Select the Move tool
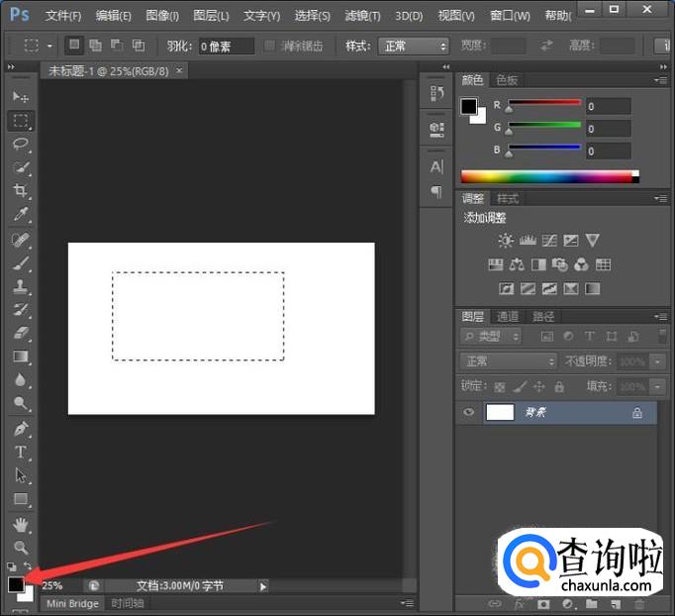This screenshot has width=675, height=616. (x=20, y=97)
